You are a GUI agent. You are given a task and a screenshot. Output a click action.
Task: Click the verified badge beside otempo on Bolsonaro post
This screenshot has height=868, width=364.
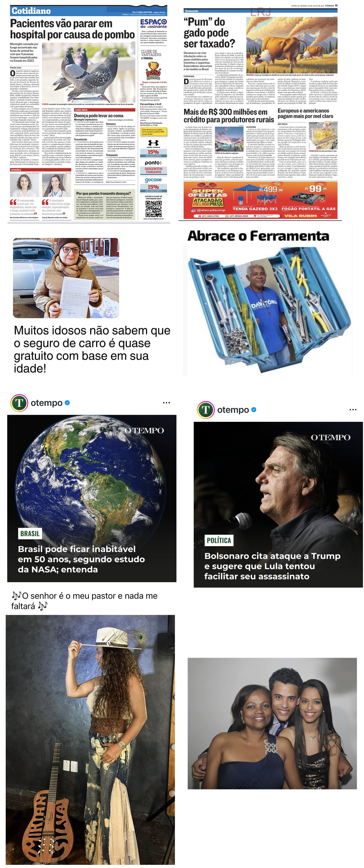(x=254, y=410)
